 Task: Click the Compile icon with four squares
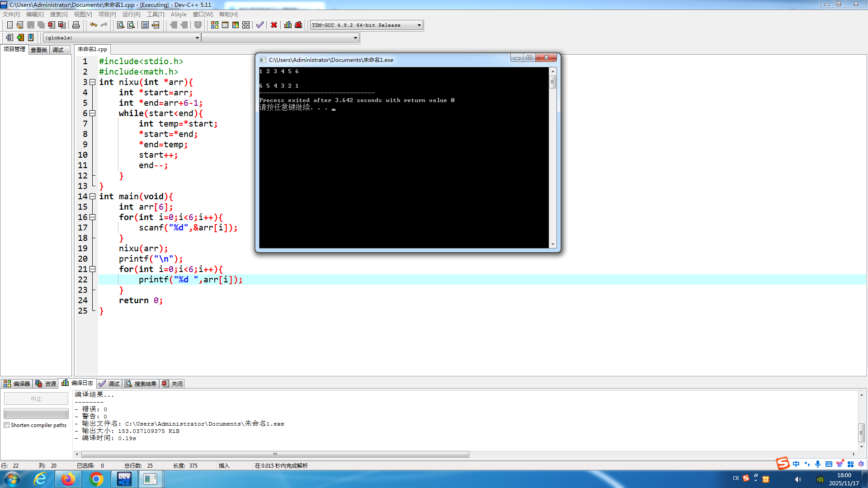[x=215, y=25]
